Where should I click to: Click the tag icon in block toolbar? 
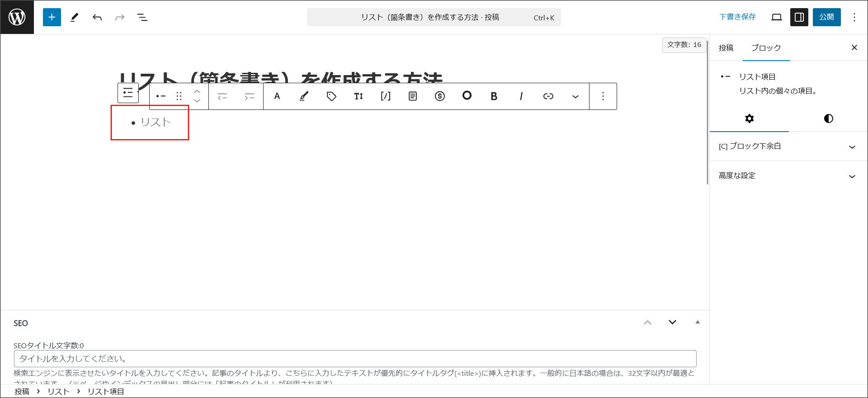click(x=331, y=96)
